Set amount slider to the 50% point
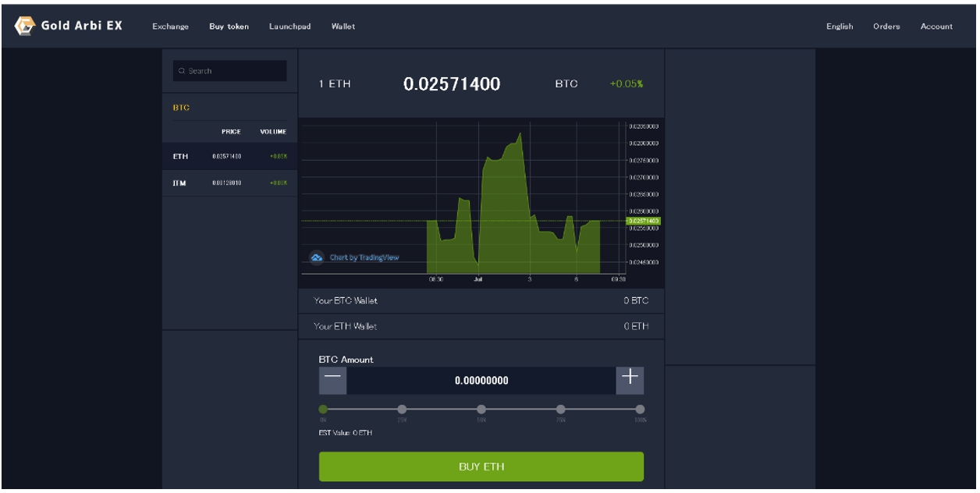The image size is (980, 493). tap(481, 410)
